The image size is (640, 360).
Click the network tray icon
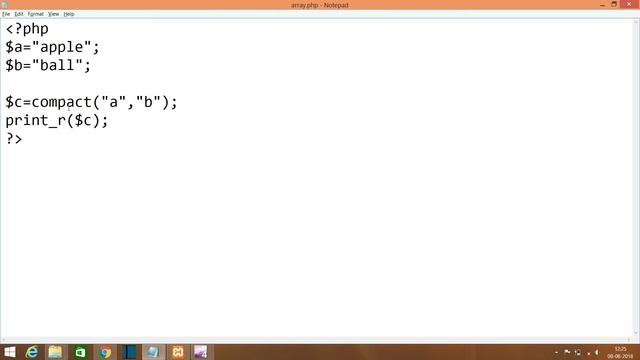(x=578, y=353)
